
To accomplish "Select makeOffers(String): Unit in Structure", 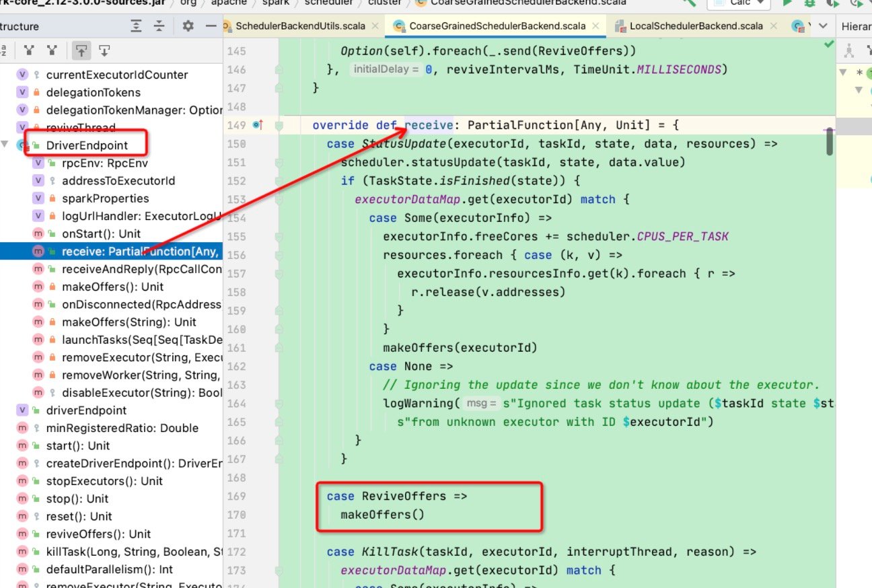I will click(x=129, y=322).
